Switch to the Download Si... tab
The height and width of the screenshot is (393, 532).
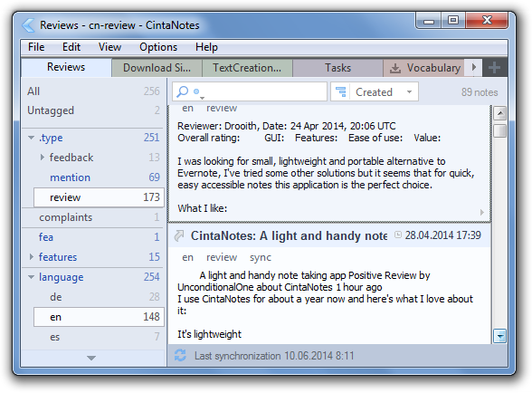[x=157, y=68]
